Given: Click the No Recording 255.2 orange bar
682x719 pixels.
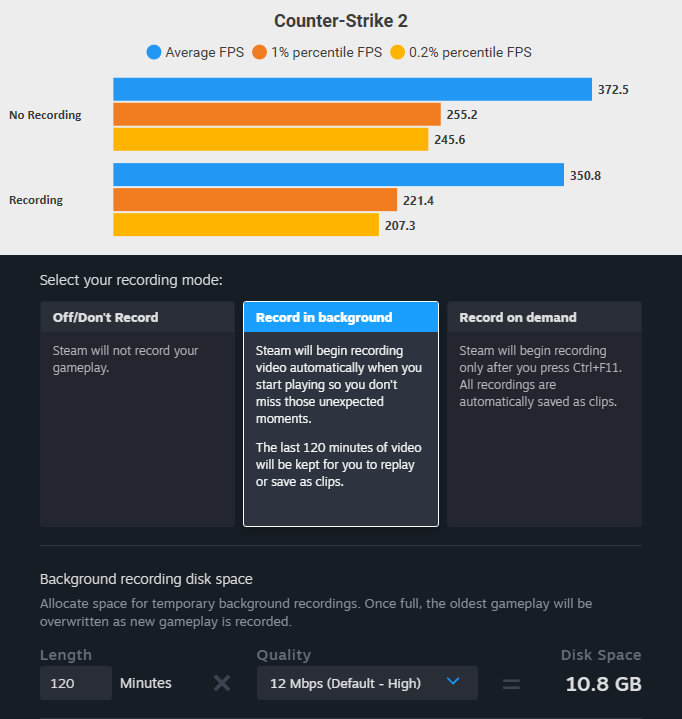Looking at the screenshot, I should point(277,114).
